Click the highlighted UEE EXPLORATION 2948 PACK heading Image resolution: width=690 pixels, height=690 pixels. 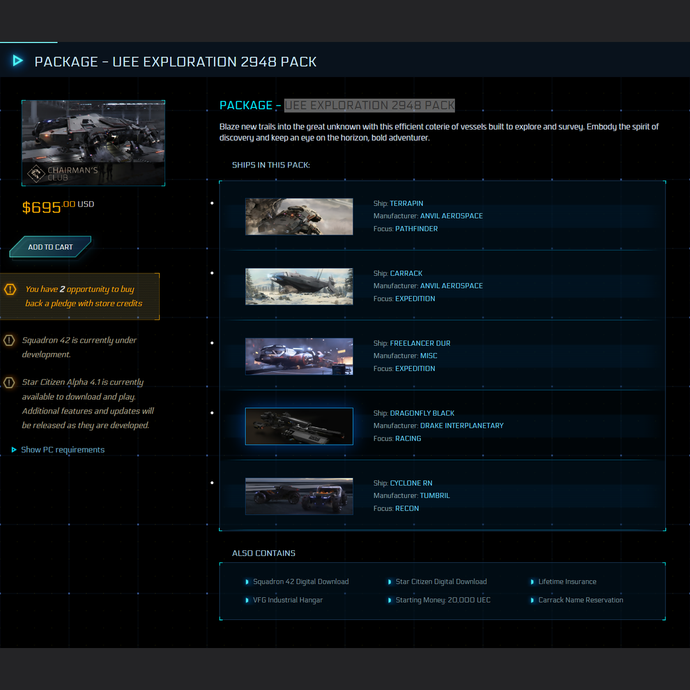369,105
